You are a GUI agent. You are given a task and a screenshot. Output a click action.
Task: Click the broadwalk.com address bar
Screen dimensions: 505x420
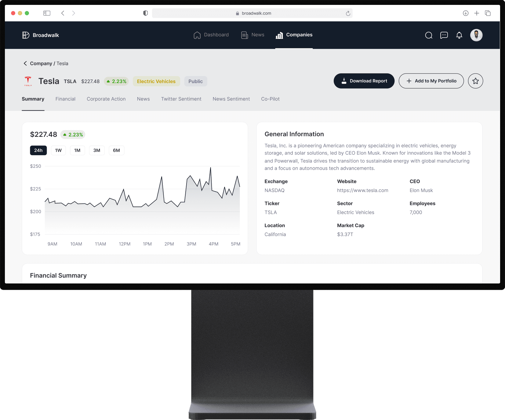coord(252,13)
